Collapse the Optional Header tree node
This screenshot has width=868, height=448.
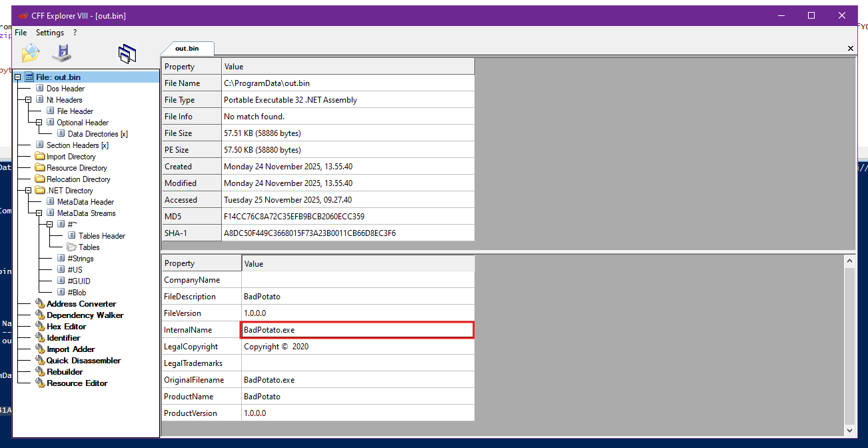point(39,123)
